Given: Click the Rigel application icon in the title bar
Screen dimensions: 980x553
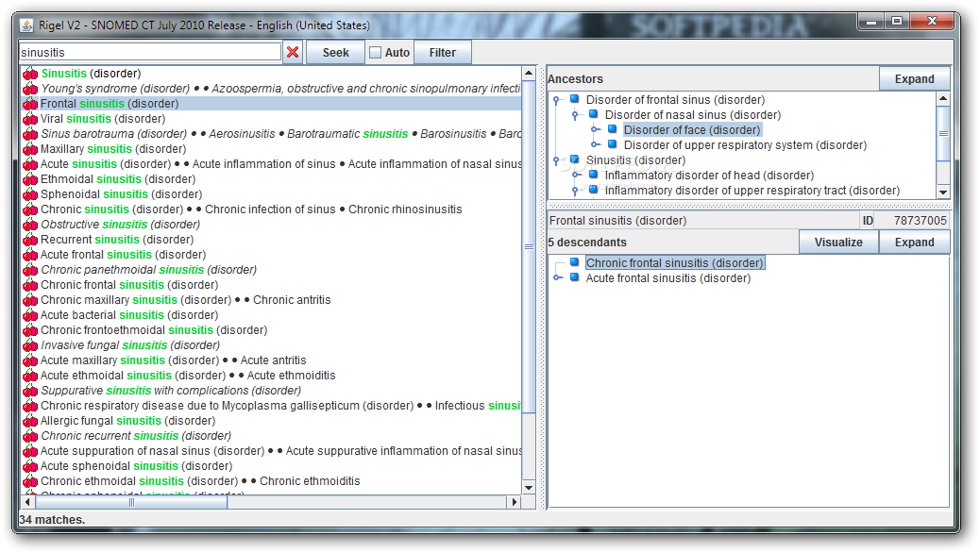Looking at the screenshot, I should 26,25.
